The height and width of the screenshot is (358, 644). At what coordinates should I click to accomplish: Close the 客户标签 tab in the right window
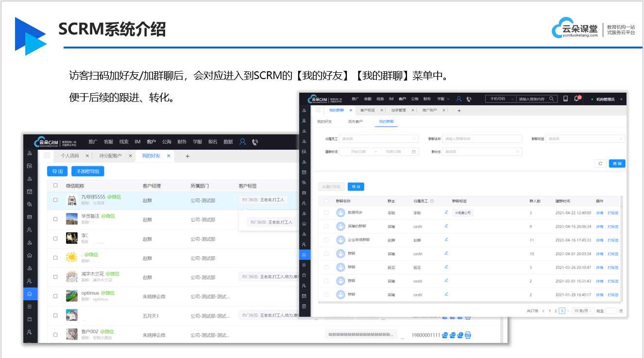tap(382, 110)
